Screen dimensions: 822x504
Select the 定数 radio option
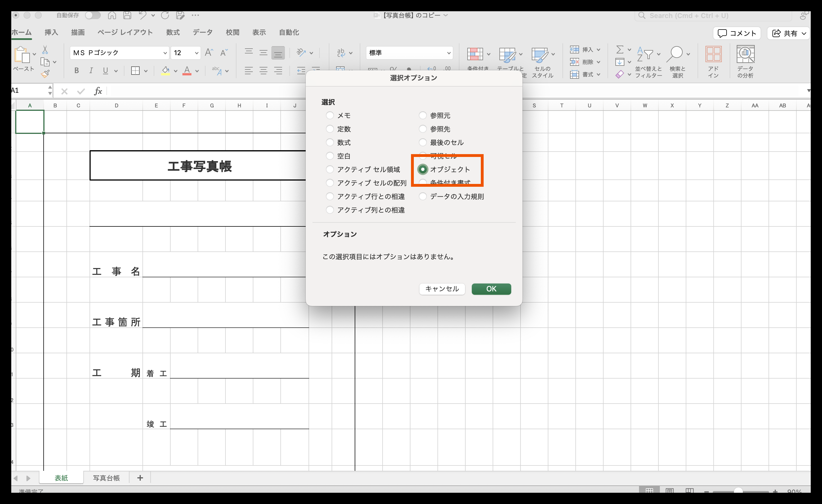(330, 129)
